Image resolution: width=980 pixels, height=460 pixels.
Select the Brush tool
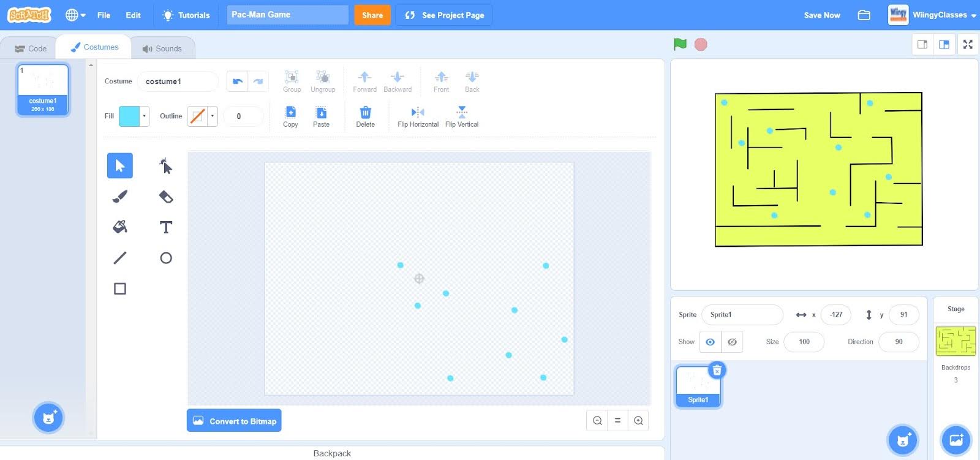[x=120, y=197]
